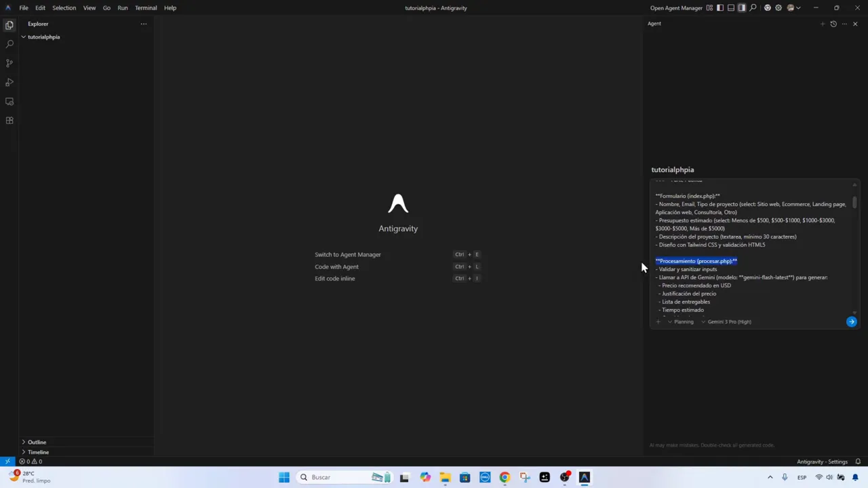Click the agent prompt scrollbar thumb

(x=854, y=203)
